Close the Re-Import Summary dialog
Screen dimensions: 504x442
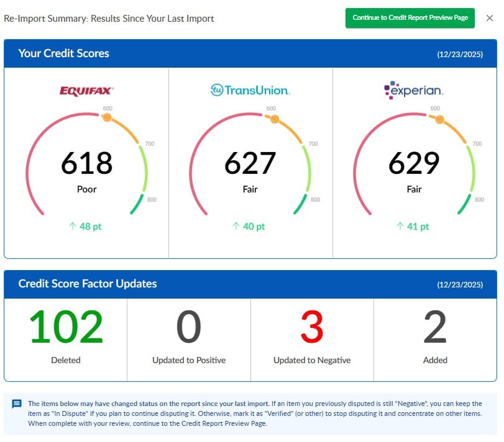tap(489, 18)
